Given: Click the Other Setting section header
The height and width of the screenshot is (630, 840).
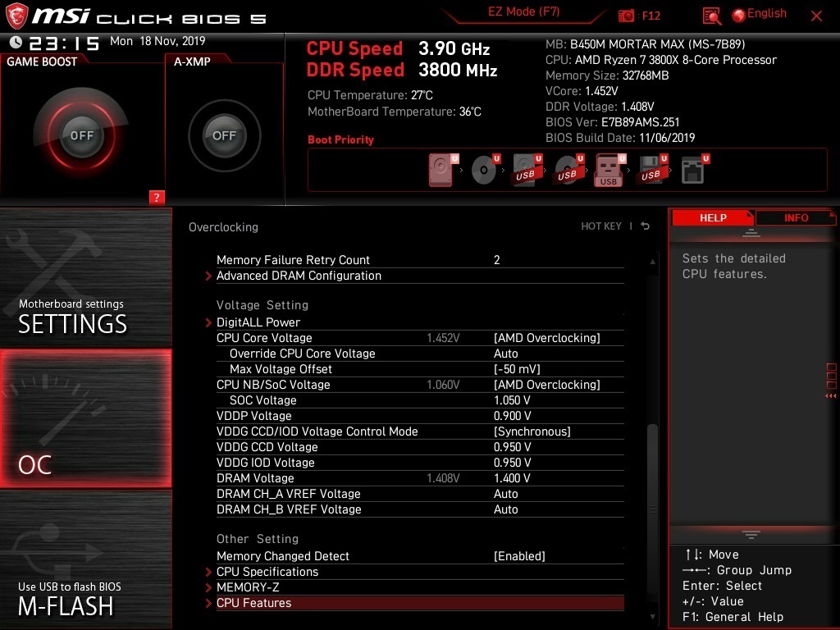Looking at the screenshot, I should point(258,539).
